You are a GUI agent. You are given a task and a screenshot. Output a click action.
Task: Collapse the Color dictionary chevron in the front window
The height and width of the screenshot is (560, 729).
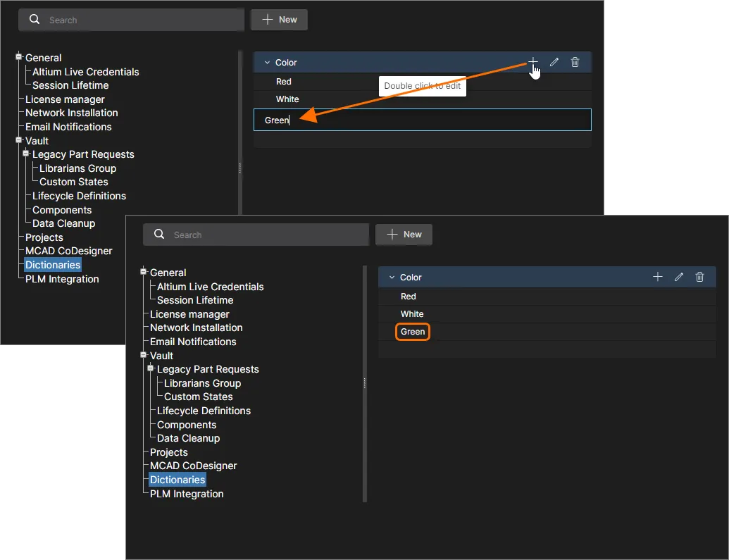coord(392,278)
